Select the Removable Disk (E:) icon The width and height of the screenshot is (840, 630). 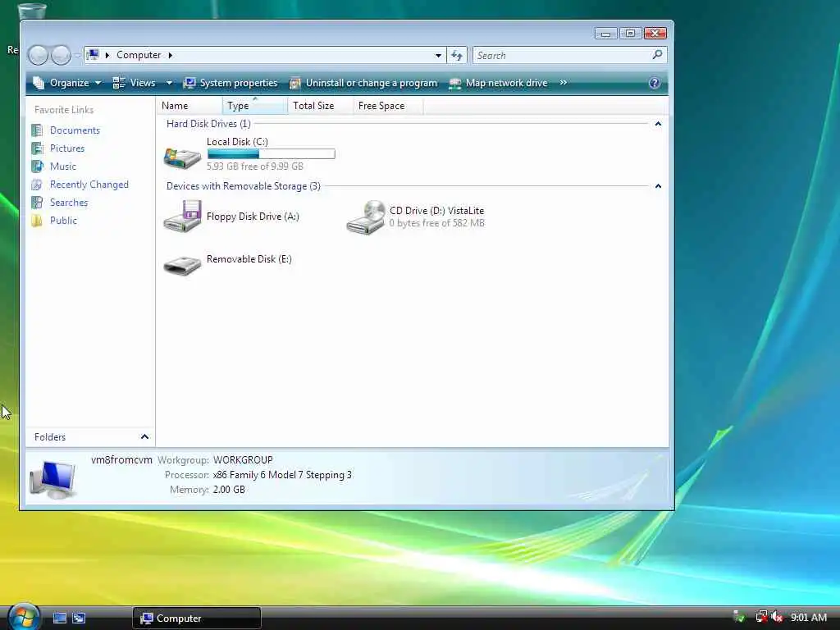click(182, 265)
